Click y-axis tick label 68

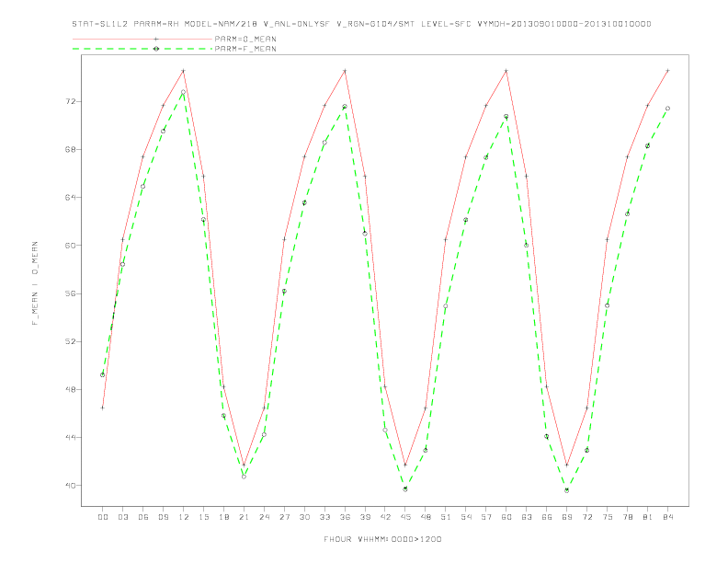(71, 149)
